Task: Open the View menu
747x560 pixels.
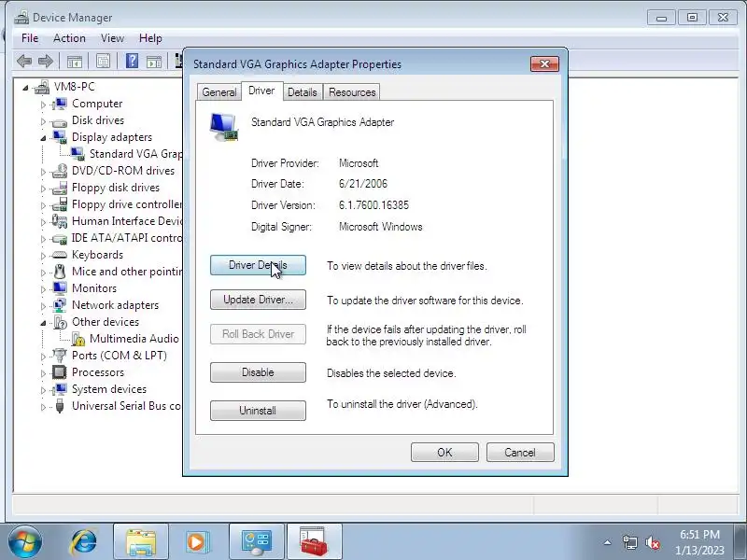Action: [112, 38]
